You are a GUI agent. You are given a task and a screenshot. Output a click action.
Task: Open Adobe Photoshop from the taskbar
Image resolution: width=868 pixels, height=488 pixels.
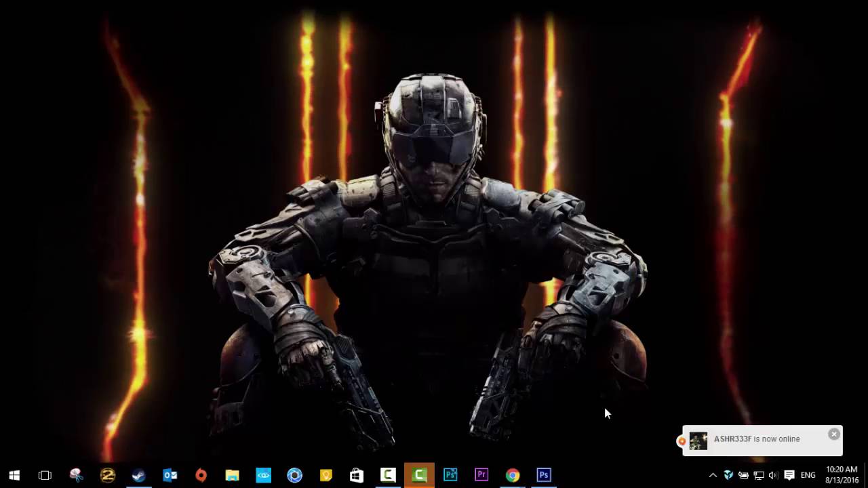pyautogui.click(x=544, y=475)
